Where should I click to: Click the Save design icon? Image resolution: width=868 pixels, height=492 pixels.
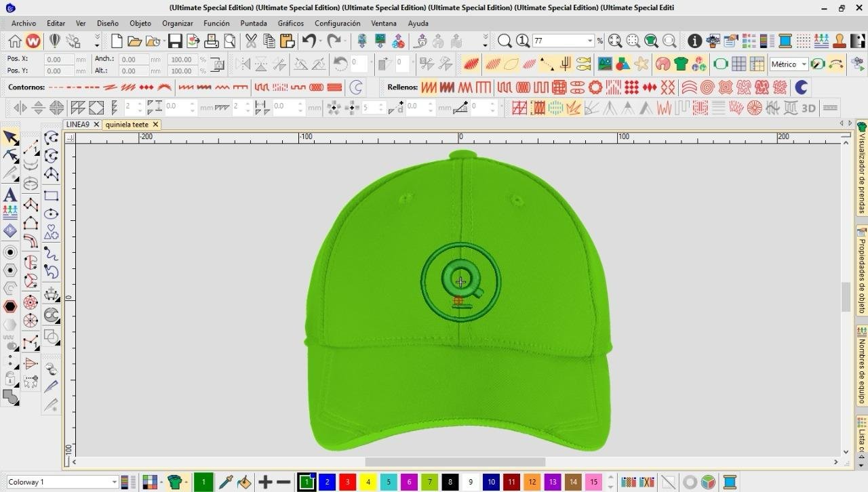click(175, 41)
